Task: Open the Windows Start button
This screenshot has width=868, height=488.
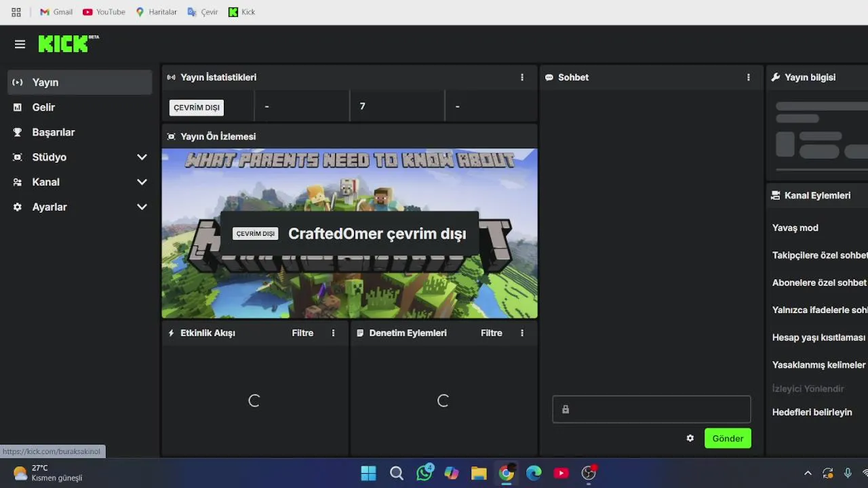Action: pos(368,473)
